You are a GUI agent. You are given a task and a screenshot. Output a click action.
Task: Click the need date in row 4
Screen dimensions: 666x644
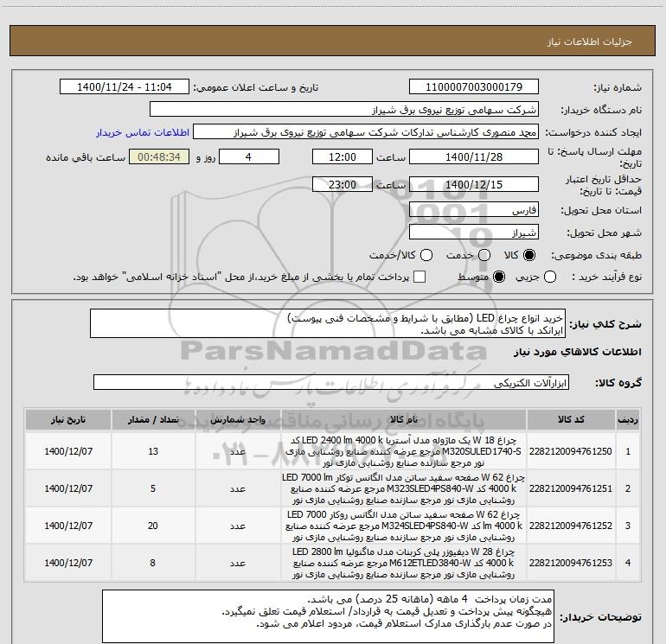coord(68,563)
